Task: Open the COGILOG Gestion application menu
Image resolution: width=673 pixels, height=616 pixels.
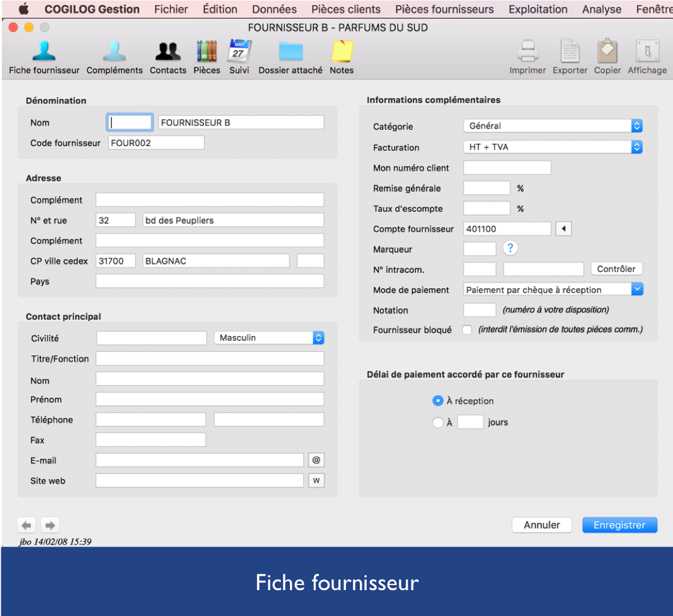Action: [x=92, y=9]
